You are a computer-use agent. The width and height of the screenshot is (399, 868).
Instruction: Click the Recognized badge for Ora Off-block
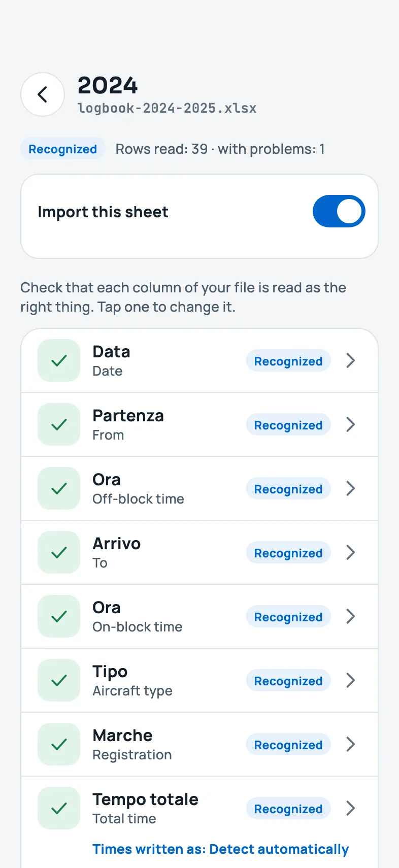(288, 489)
